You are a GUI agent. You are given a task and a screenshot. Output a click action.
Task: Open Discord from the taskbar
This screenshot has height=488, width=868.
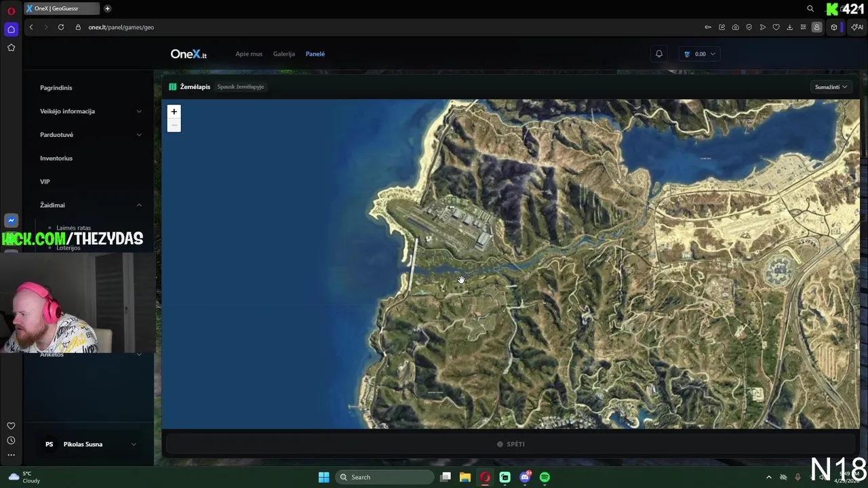[x=525, y=477]
